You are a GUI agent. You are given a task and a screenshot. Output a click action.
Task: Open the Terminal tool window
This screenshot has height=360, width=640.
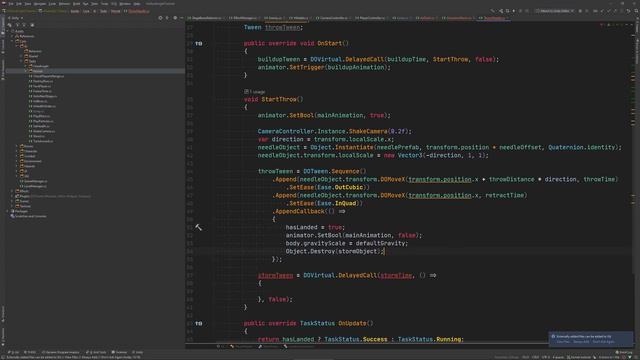click(119, 352)
